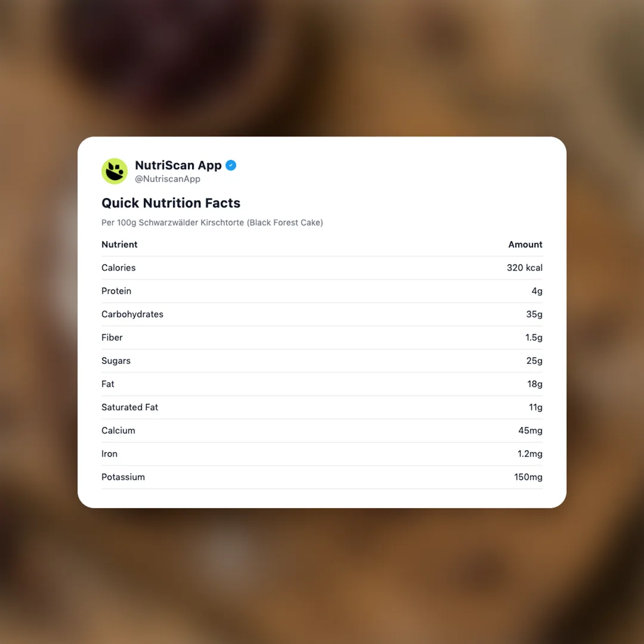The height and width of the screenshot is (644, 644).
Task: Click the @NutriscanApp handle
Action: point(168,179)
